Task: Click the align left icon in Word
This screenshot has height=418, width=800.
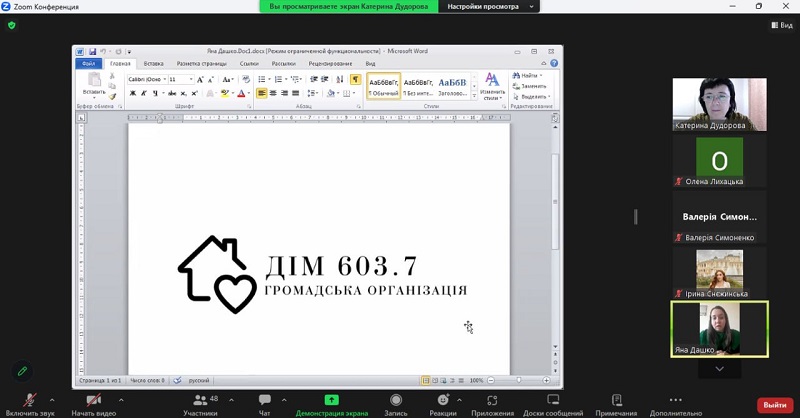Action: click(262, 93)
